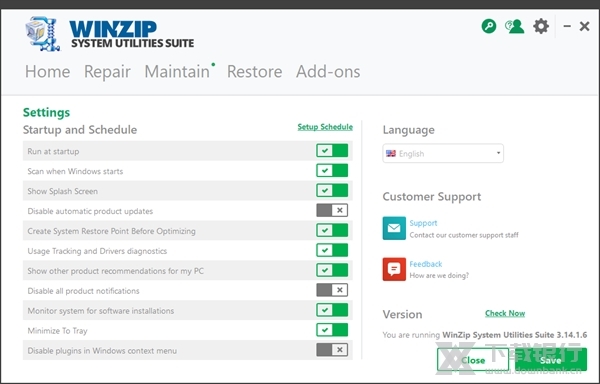Switch to the Maintain tab
The width and height of the screenshot is (600, 384).
(x=177, y=72)
